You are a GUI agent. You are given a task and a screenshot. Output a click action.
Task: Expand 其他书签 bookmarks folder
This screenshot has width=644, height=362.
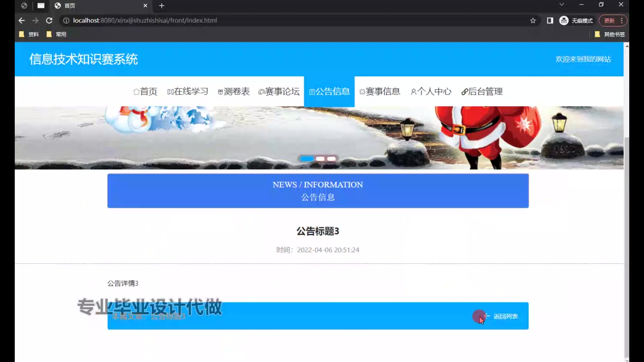(610, 34)
